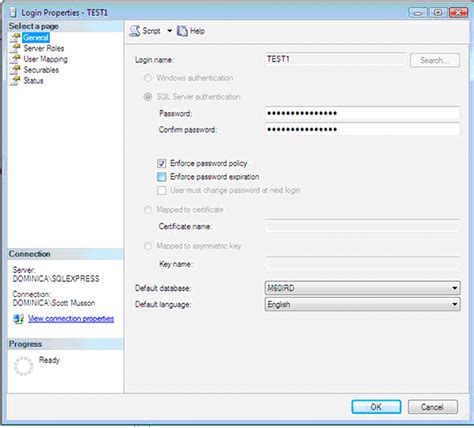Click the Default database label
474x428 pixels.
pyautogui.click(x=163, y=288)
